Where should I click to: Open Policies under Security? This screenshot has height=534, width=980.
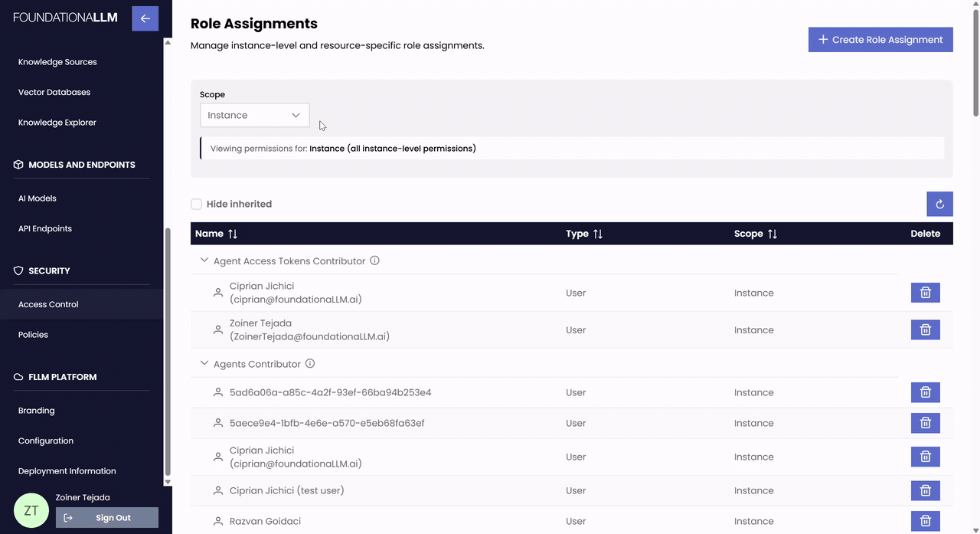pos(33,335)
